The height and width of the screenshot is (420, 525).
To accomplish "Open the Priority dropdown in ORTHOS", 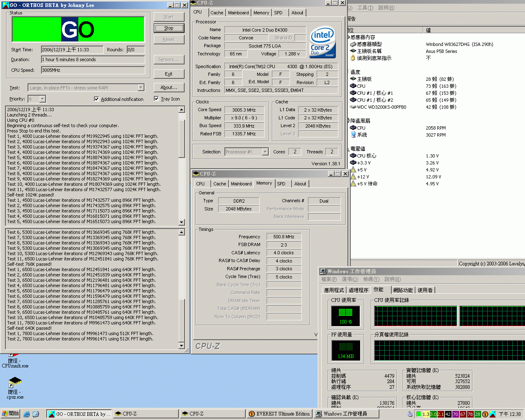I will click(42, 99).
